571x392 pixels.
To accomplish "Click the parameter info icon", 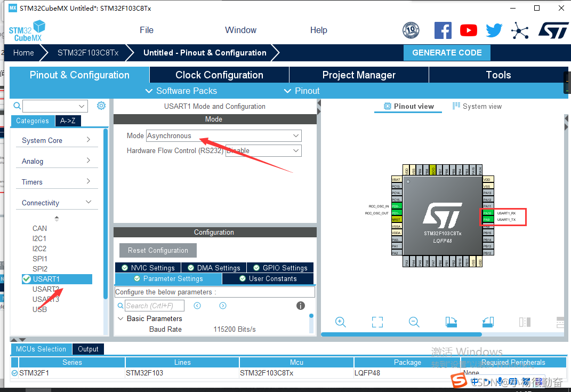I will [301, 306].
